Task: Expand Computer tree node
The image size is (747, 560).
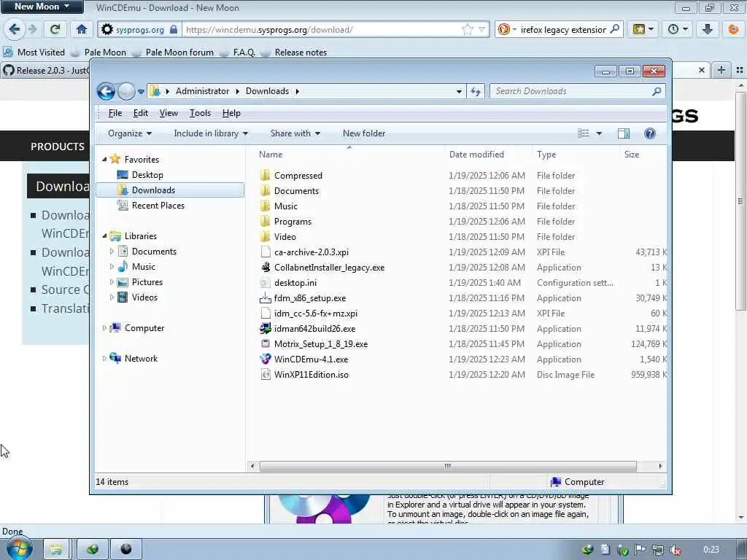Action: click(x=104, y=327)
